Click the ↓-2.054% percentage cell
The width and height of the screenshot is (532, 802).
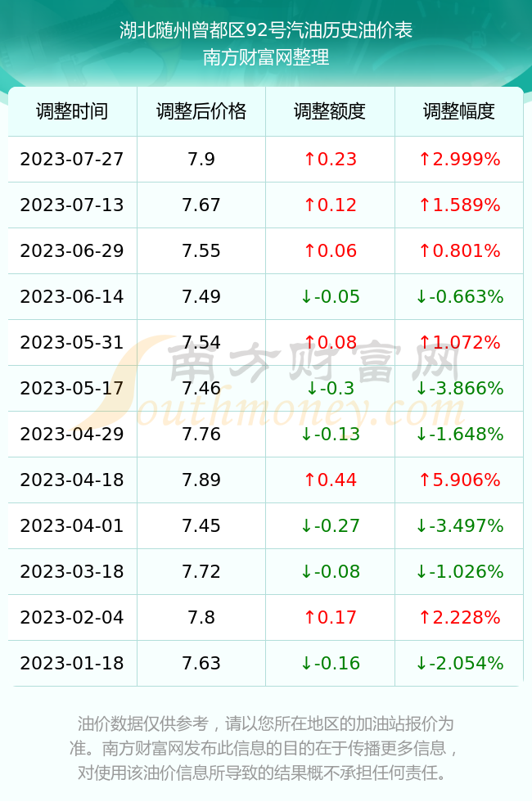[x=459, y=664]
